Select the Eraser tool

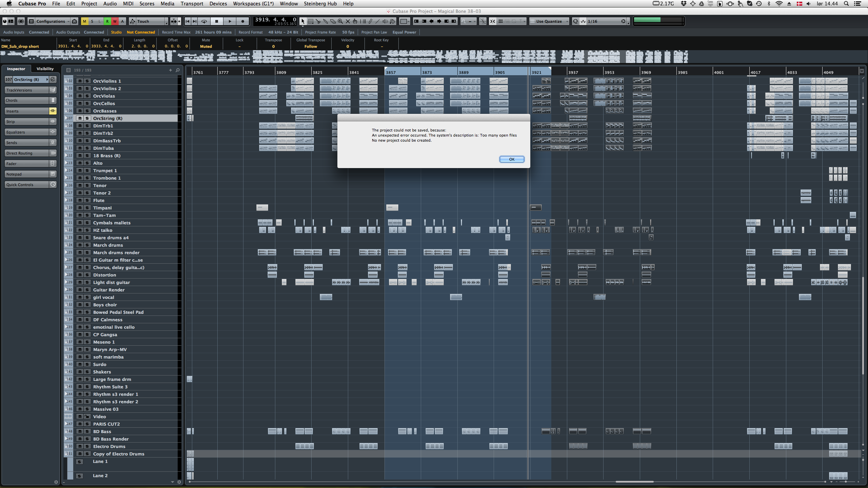click(333, 21)
